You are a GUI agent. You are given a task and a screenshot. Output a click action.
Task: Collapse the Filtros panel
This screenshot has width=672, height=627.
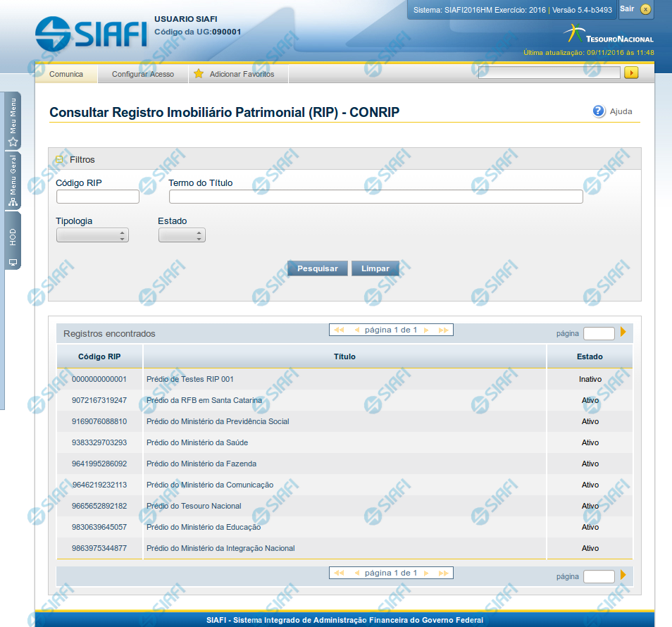pos(60,160)
